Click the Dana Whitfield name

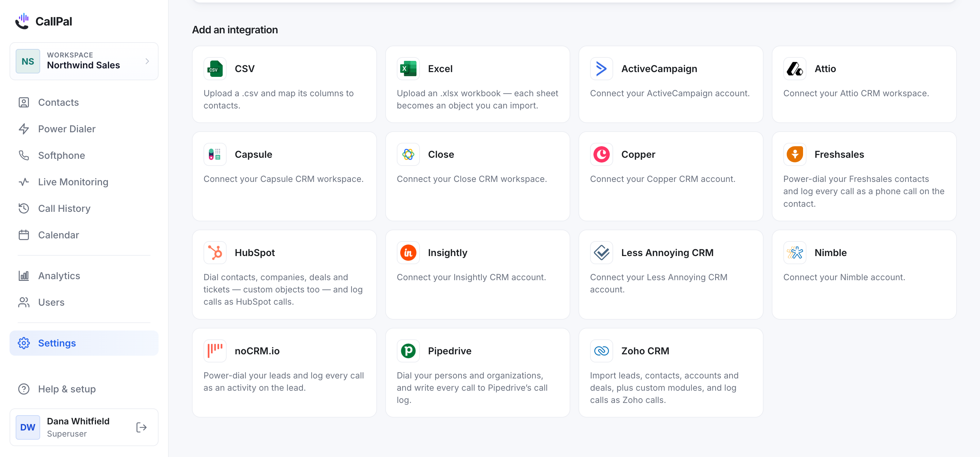pos(78,421)
